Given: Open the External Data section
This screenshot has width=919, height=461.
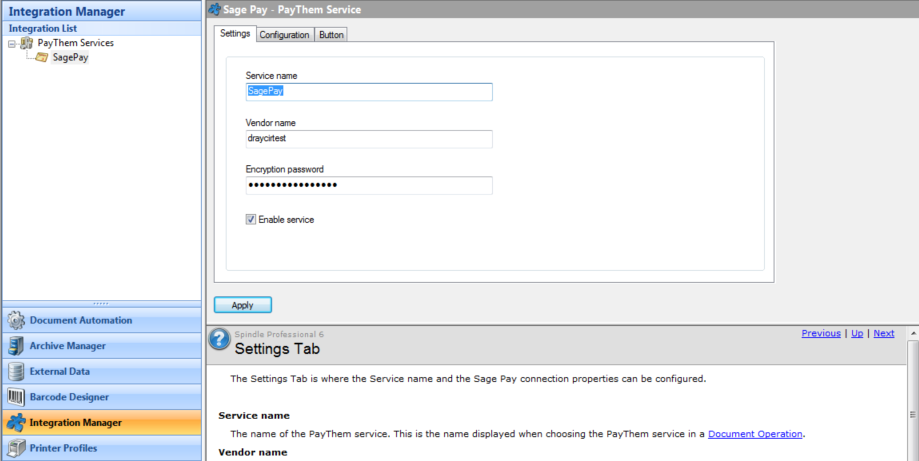Looking at the screenshot, I should tap(102, 371).
